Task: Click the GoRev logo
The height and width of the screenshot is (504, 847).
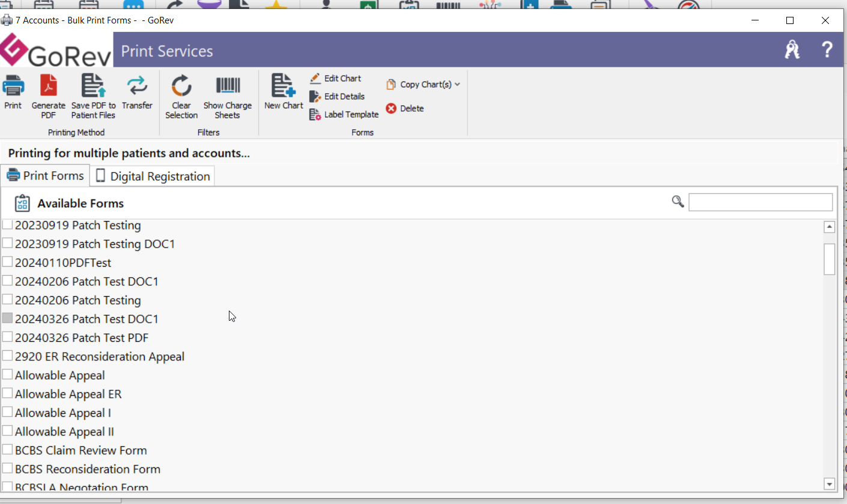Action: [x=56, y=50]
